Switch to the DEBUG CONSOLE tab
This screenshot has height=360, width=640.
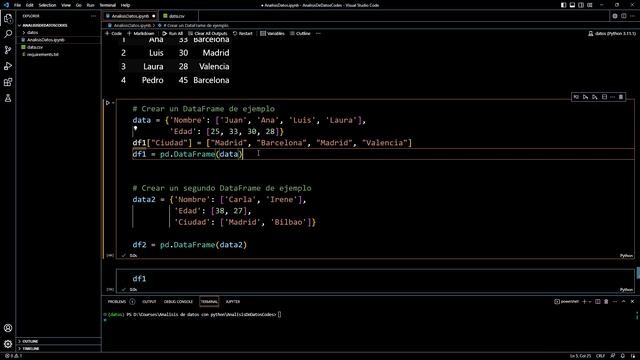178,302
